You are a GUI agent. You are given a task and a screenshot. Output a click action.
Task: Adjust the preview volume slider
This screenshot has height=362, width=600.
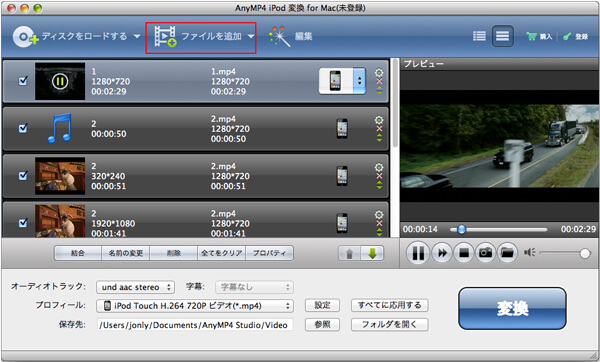[x=564, y=253]
